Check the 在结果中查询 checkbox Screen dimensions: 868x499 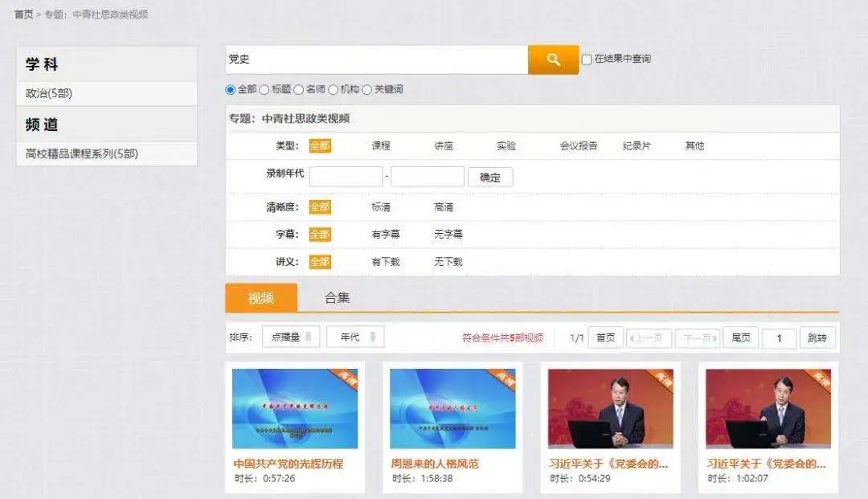[587, 59]
